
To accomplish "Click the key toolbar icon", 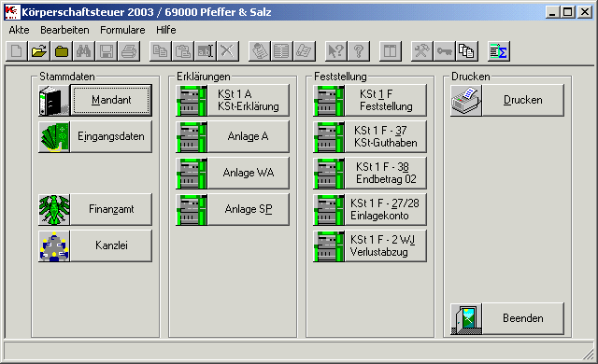I will 445,51.
